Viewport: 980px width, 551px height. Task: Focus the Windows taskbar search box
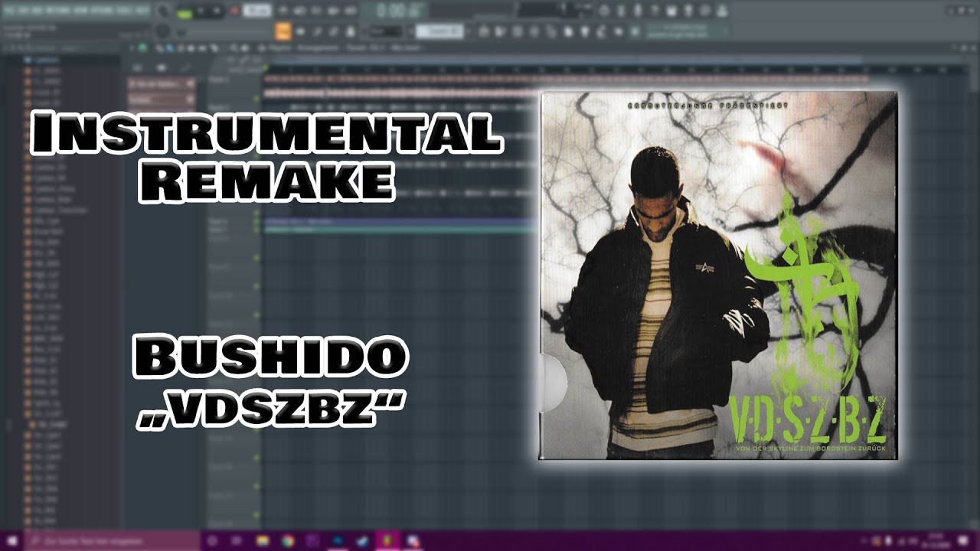pyautogui.click(x=113, y=541)
